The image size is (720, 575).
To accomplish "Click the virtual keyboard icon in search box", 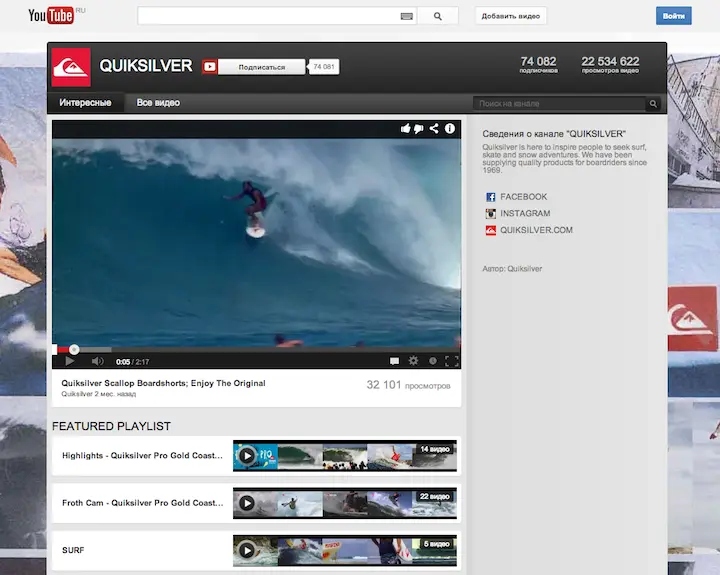I will point(406,17).
